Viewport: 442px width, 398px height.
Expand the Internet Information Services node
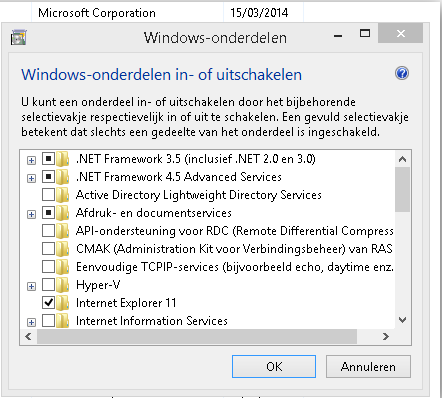click(31, 322)
